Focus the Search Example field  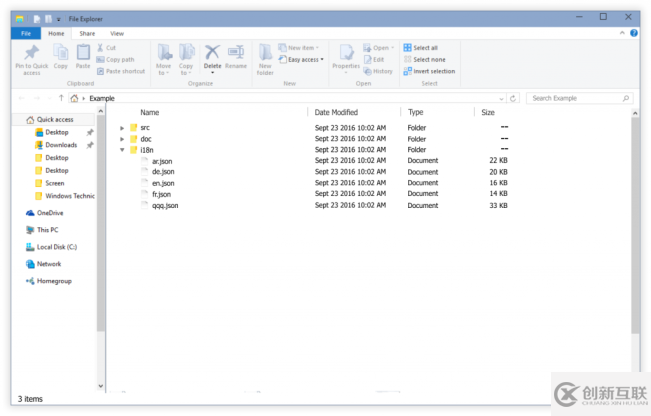coord(580,98)
